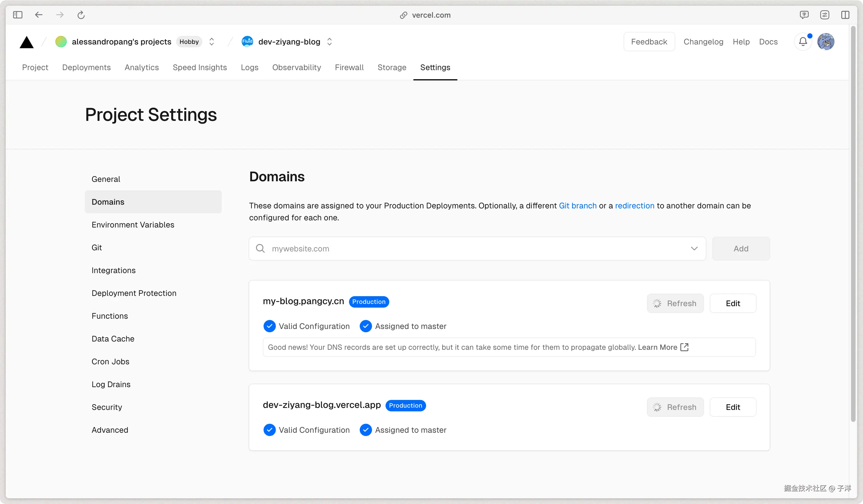Reload the page with the refresh icon

[81, 15]
